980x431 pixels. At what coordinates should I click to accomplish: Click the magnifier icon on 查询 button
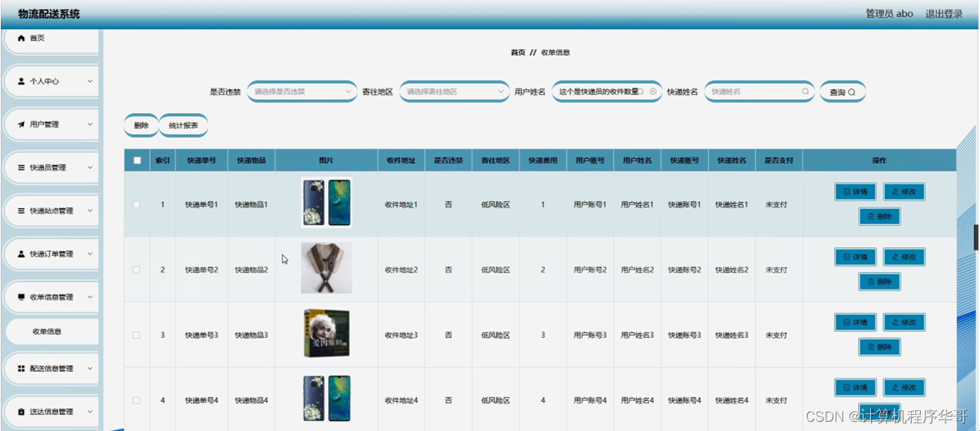tap(852, 92)
